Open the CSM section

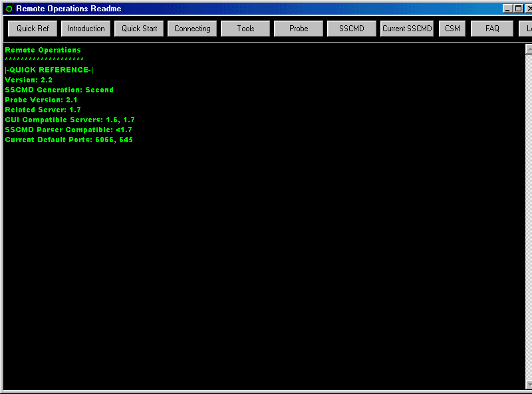pos(452,29)
